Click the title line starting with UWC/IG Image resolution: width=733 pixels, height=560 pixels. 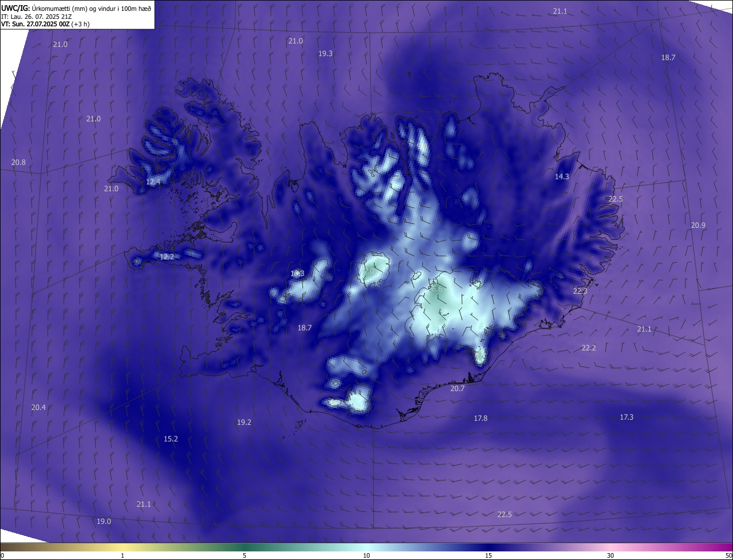coord(76,8)
